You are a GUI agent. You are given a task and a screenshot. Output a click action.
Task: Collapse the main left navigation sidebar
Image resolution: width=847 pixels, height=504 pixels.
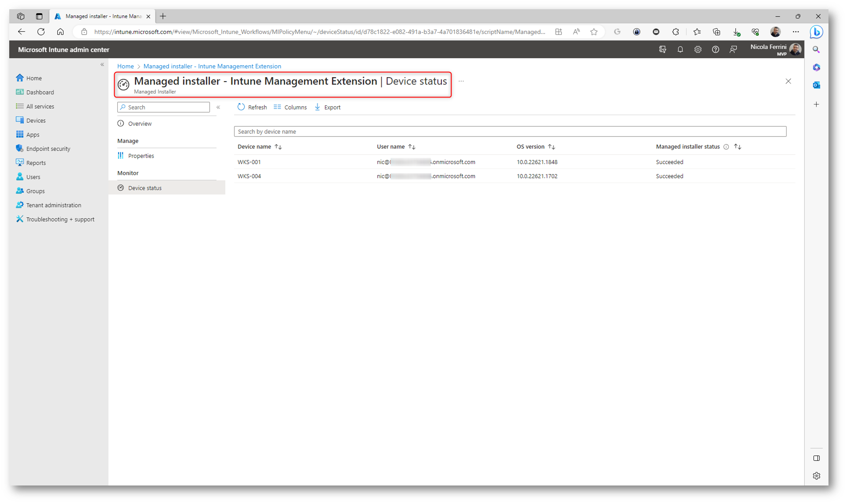[x=102, y=65]
